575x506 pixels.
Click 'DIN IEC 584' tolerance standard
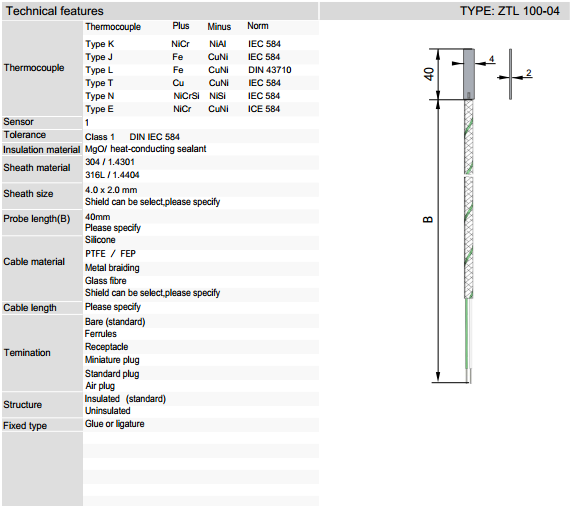click(x=154, y=137)
